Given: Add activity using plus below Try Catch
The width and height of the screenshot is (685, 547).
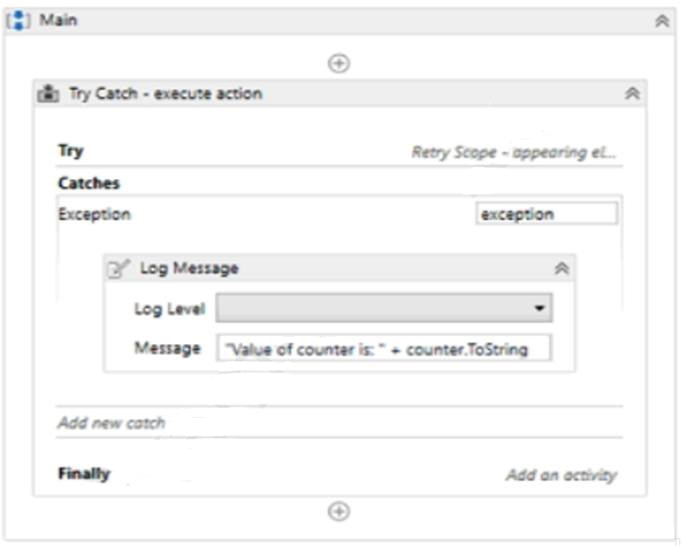Looking at the screenshot, I should pyautogui.click(x=339, y=511).
